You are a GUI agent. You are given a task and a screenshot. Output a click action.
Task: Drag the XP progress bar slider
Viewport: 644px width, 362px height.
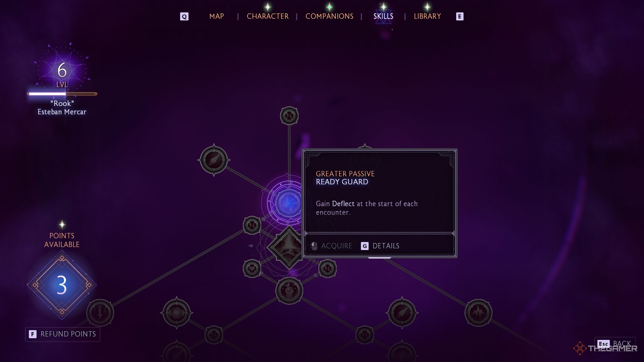(65, 94)
